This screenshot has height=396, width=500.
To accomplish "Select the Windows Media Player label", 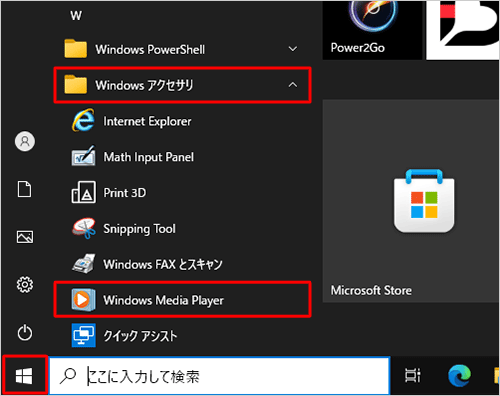I will click(163, 300).
